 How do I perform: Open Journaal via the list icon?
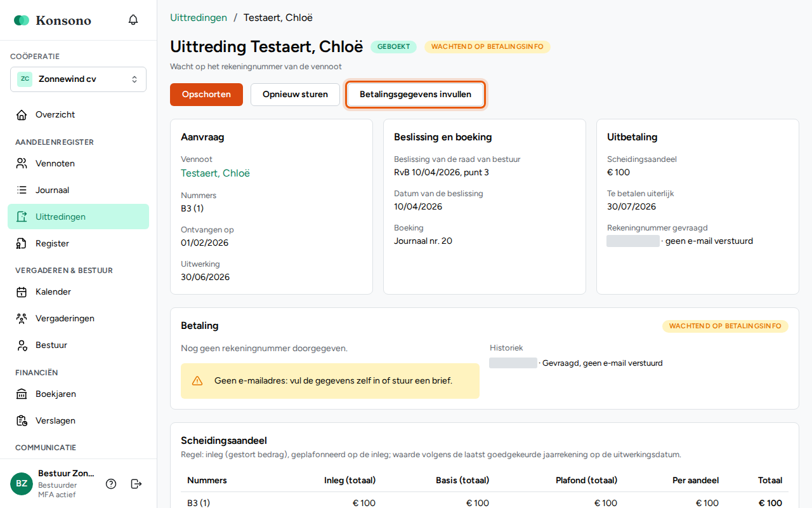(x=22, y=190)
